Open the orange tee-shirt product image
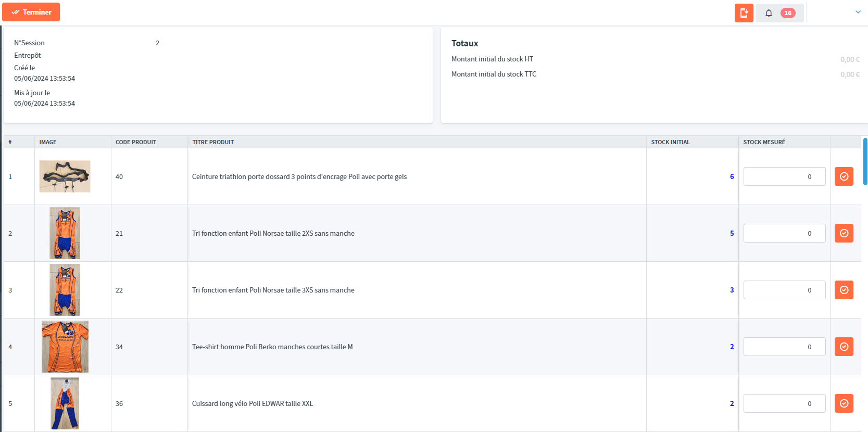 pos(65,347)
